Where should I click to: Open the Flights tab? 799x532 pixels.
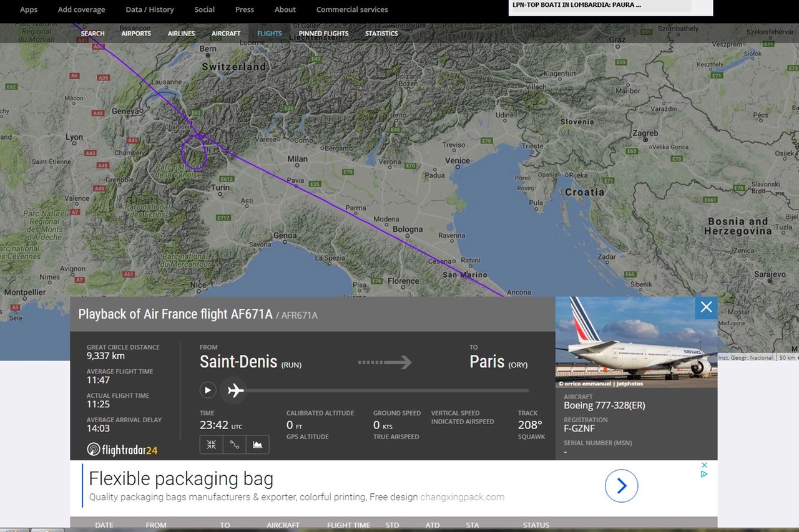269,34
